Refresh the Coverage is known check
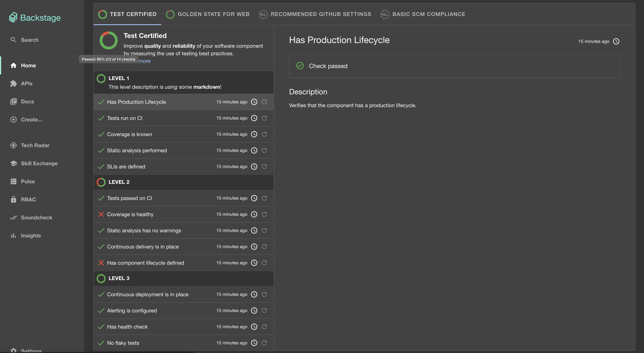 (x=264, y=134)
